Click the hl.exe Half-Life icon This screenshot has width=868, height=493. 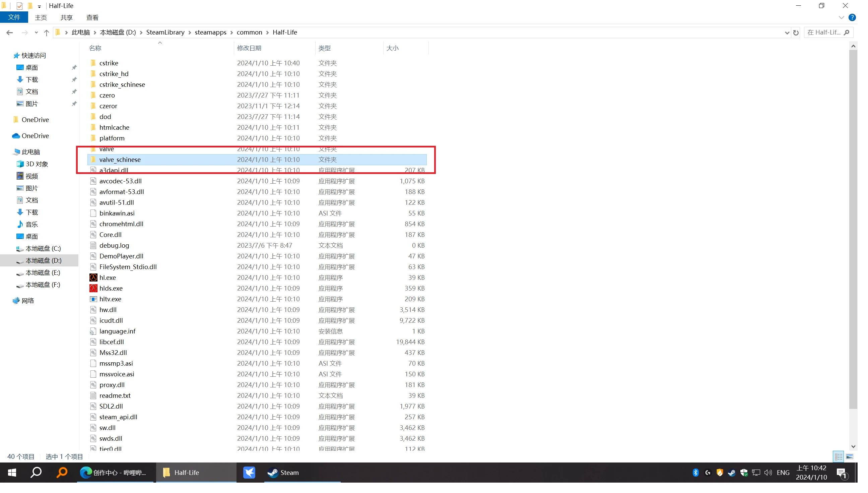[x=93, y=278]
